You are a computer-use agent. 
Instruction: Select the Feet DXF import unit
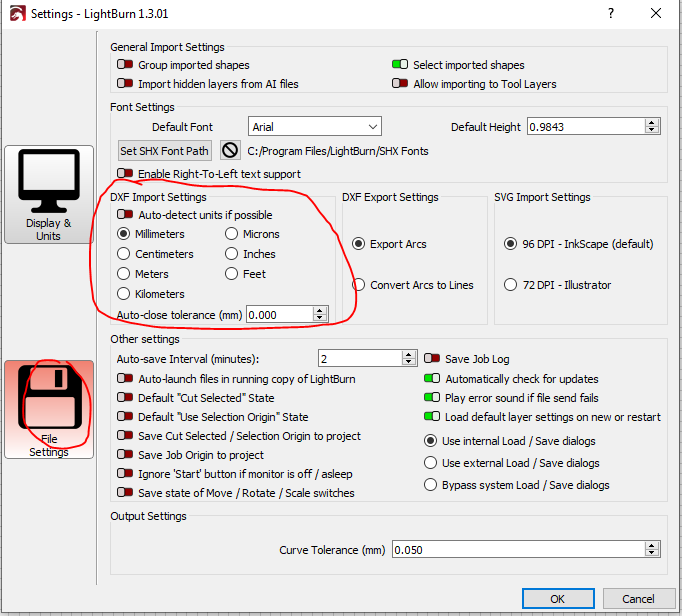(231, 274)
